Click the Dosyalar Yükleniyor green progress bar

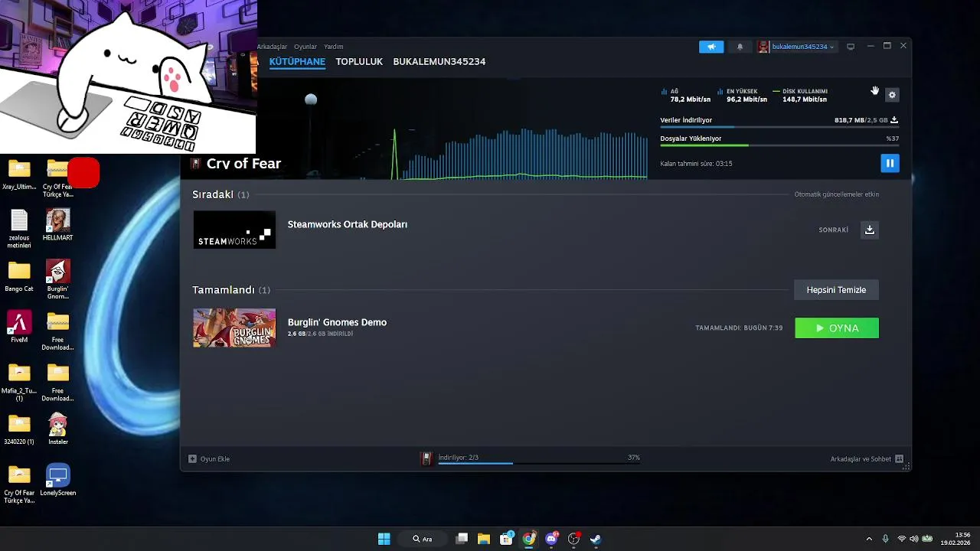click(x=779, y=145)
